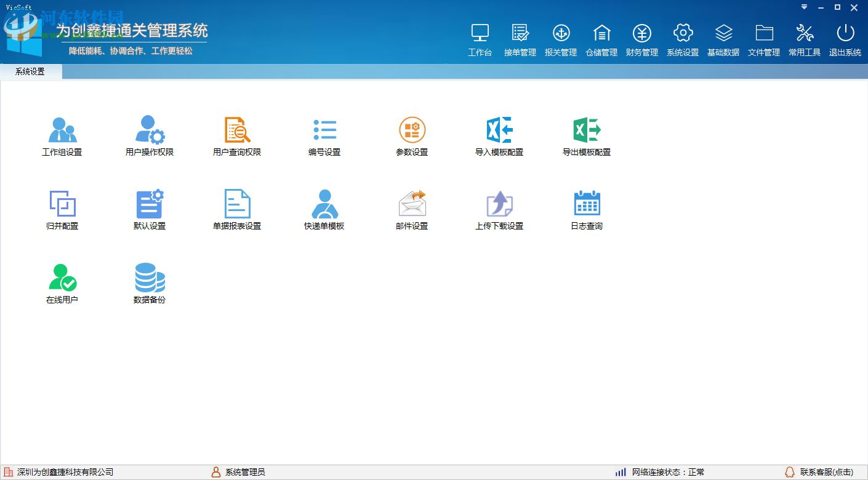Open 导出模板配置 export template config

coord(587,137)
